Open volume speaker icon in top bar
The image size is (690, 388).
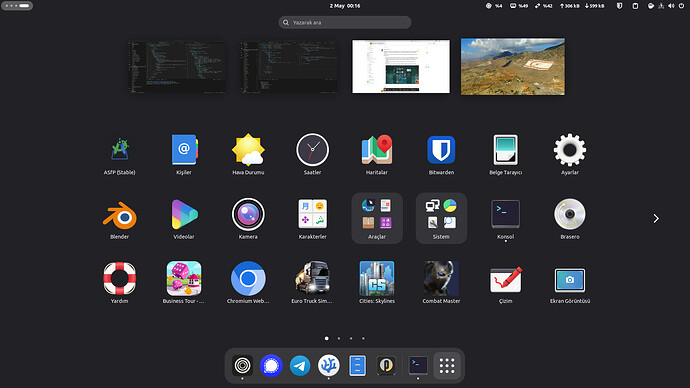point(671,6)
